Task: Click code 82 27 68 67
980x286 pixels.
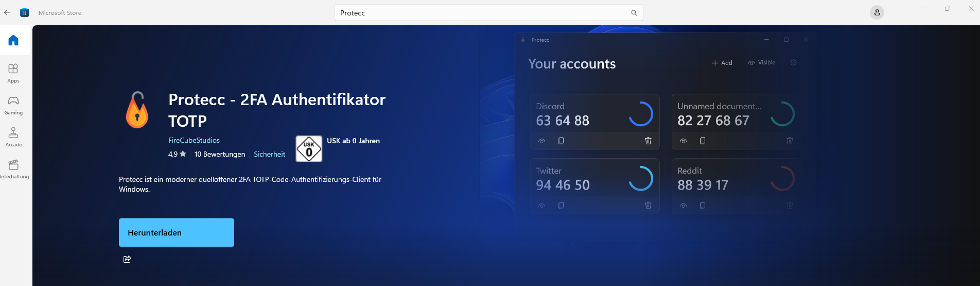Action: [x=713, y=121]
